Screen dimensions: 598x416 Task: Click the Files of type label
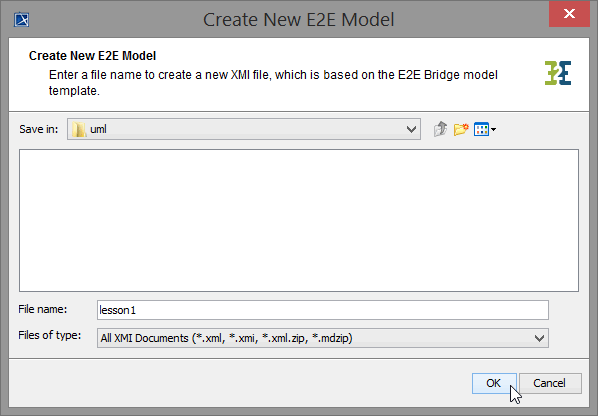tap(50, 335)
